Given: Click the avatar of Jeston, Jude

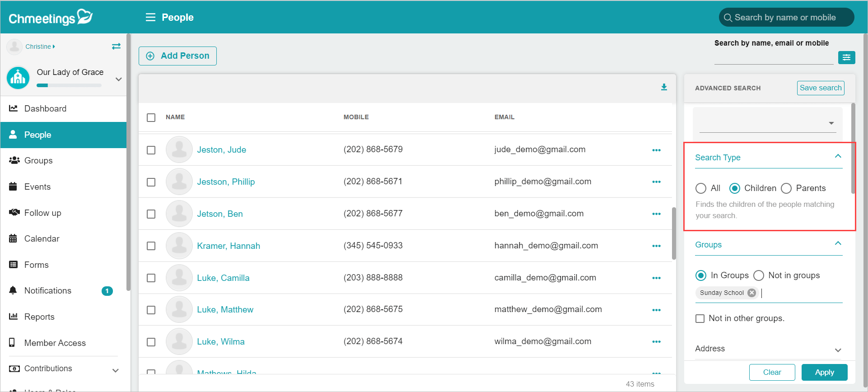Looking at the screenshot, I should (x=179, y=149).
